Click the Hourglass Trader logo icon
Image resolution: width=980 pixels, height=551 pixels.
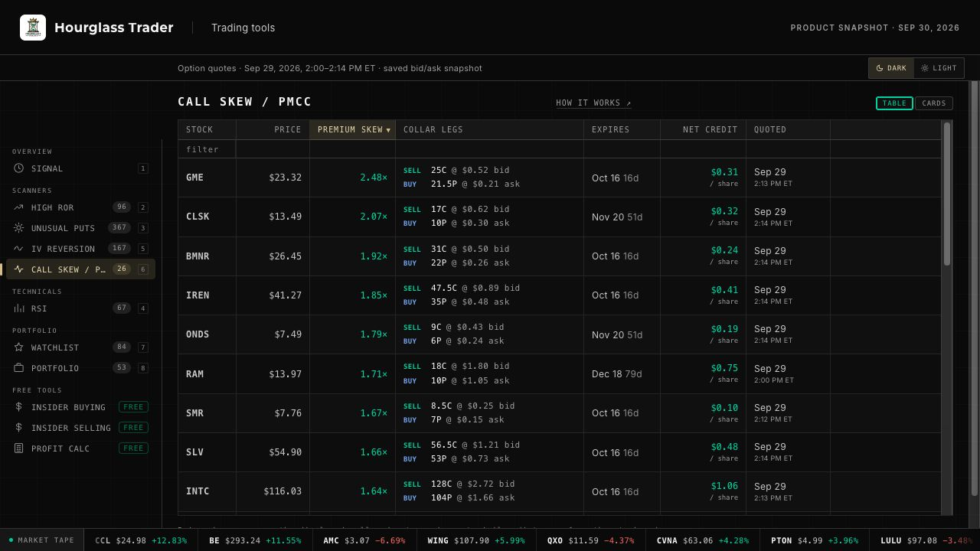[33, 28]
